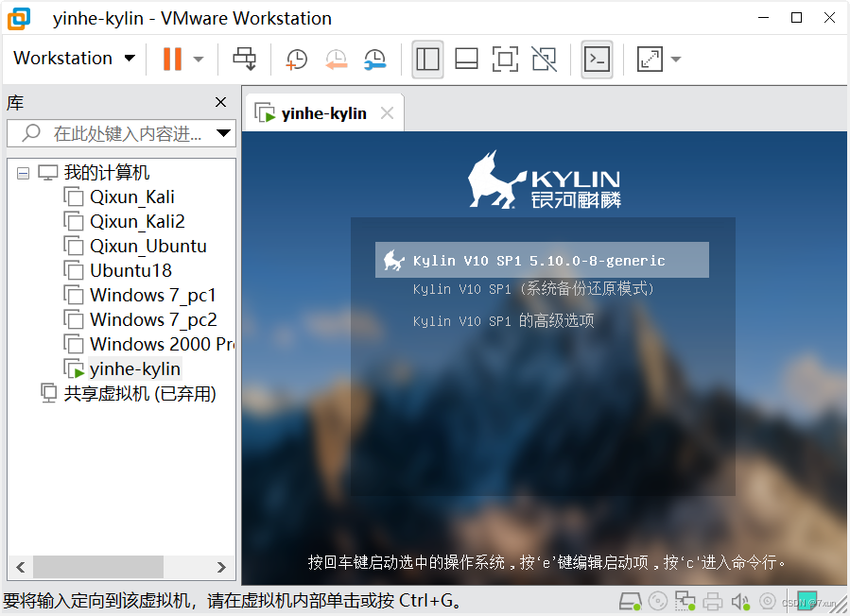Select the Ubuntu18 virtual machine
850x616 pixels.
click(130, 270)
